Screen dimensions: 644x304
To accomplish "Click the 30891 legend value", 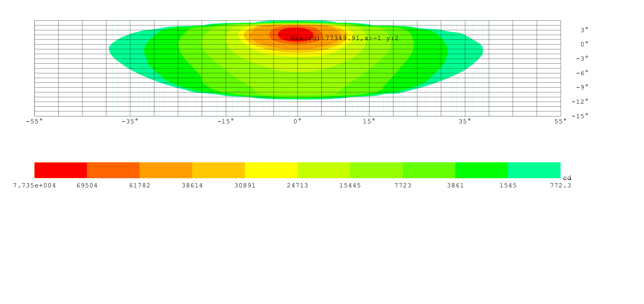I will point(245,186).
